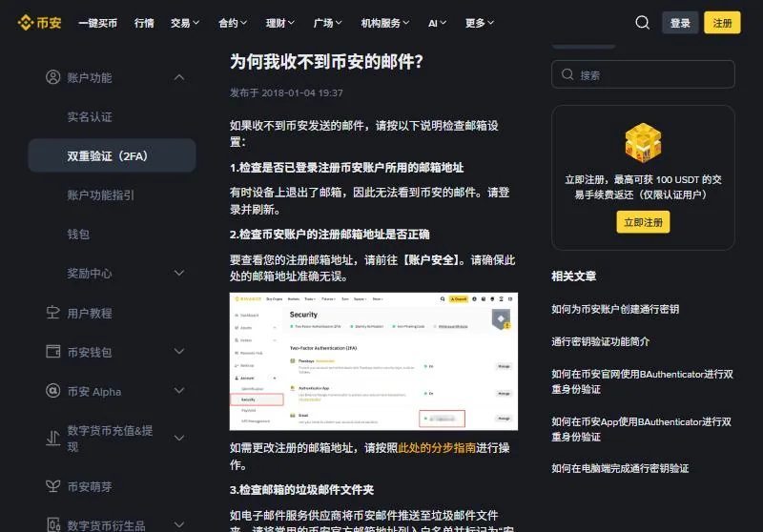Open the 合约 dropdown menu
Image resolution: width=763 pixels, height=532 pixels.
point(233,23)
